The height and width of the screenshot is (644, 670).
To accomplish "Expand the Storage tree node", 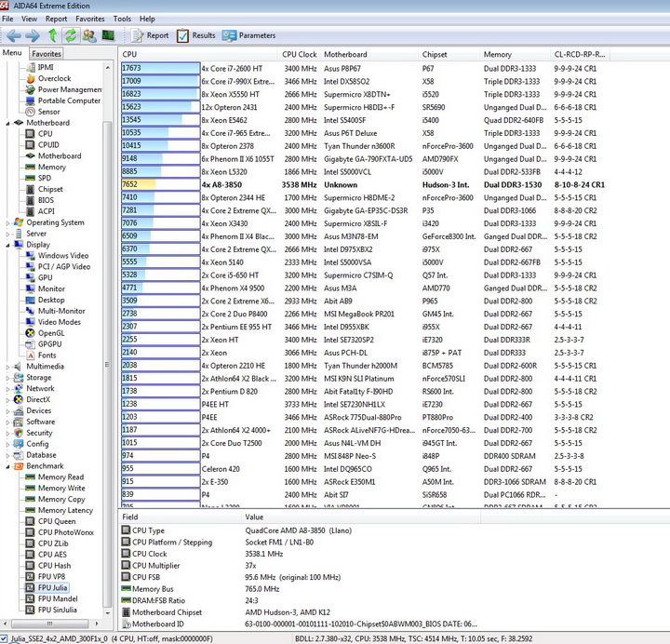I will 7,378.
